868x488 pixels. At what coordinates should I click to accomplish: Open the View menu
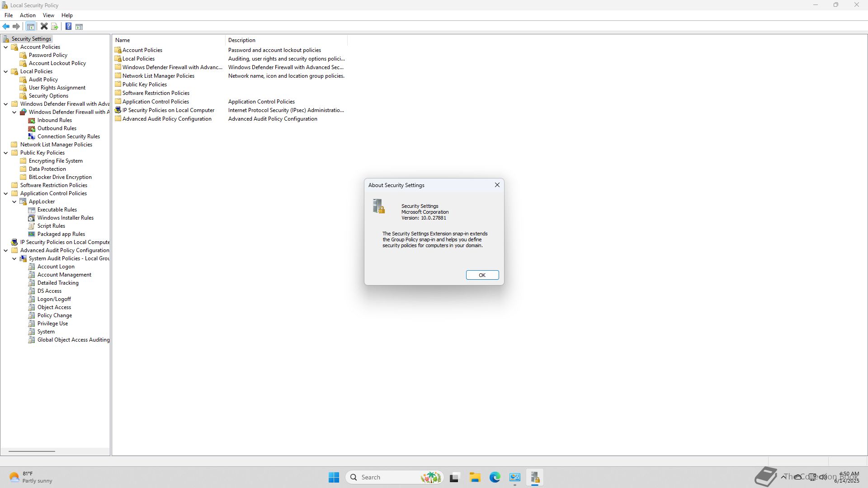[48, 15]
